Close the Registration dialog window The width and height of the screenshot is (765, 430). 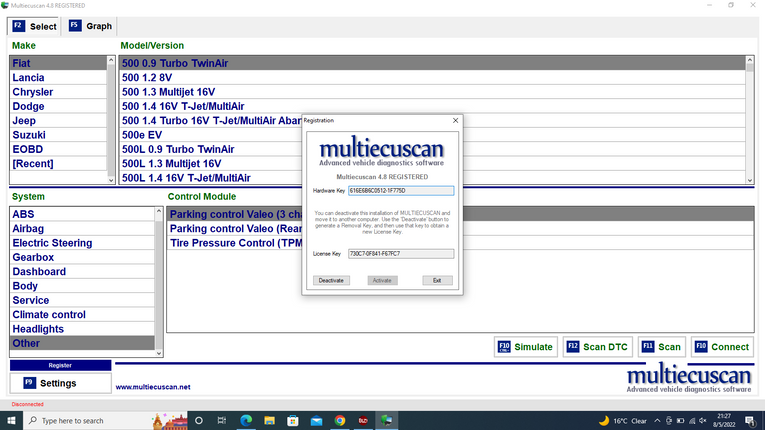[455, 119]
